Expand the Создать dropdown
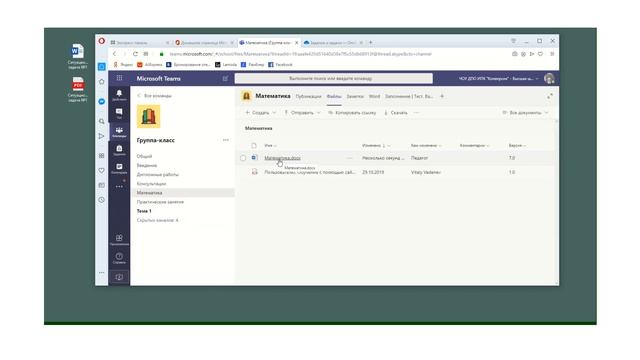640x360 pixels. click(x=260, y=113)
